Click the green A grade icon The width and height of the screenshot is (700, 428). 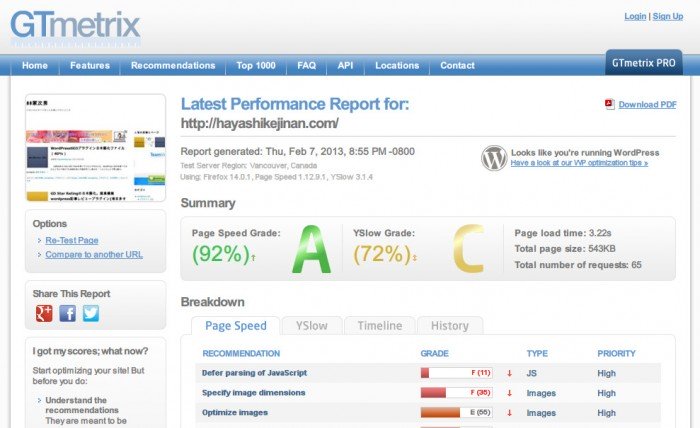tap(310, 250)
